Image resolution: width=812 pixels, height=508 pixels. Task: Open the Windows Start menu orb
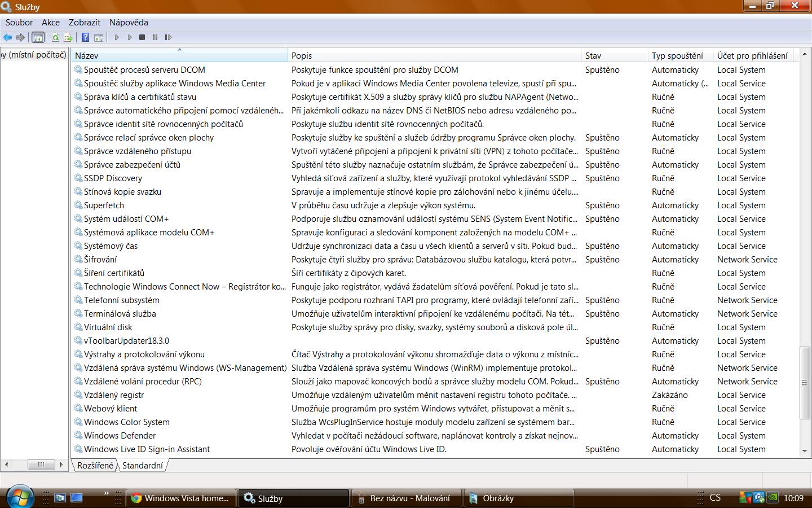click(19, 497)
